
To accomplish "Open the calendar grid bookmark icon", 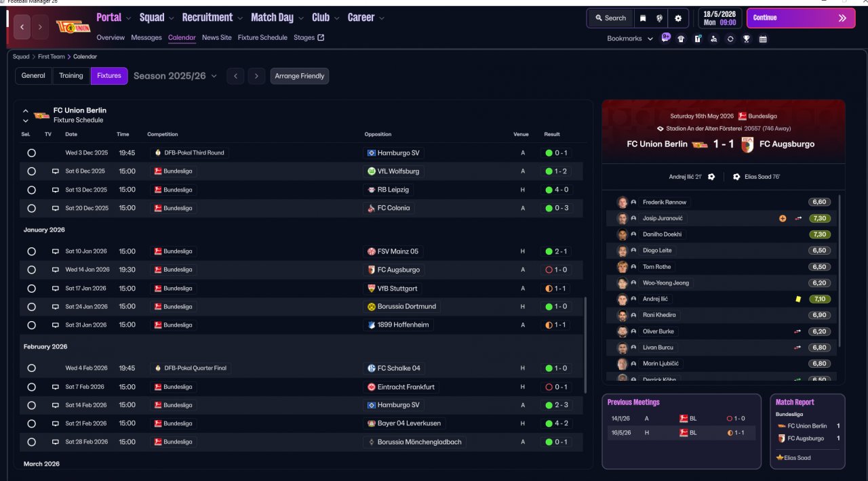I will pos(763,39).
